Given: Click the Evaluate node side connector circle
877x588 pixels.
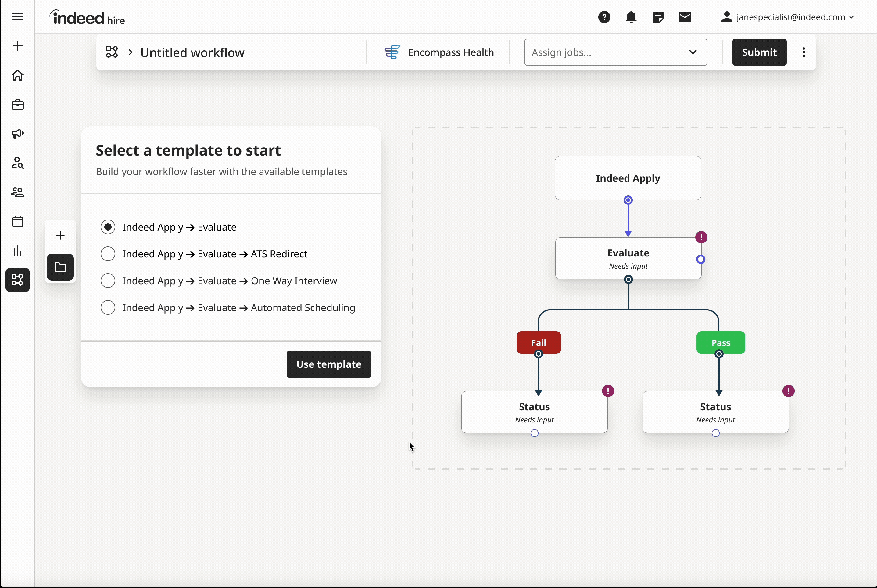Looking at the screenshot, I should click(x=700, y=259).
